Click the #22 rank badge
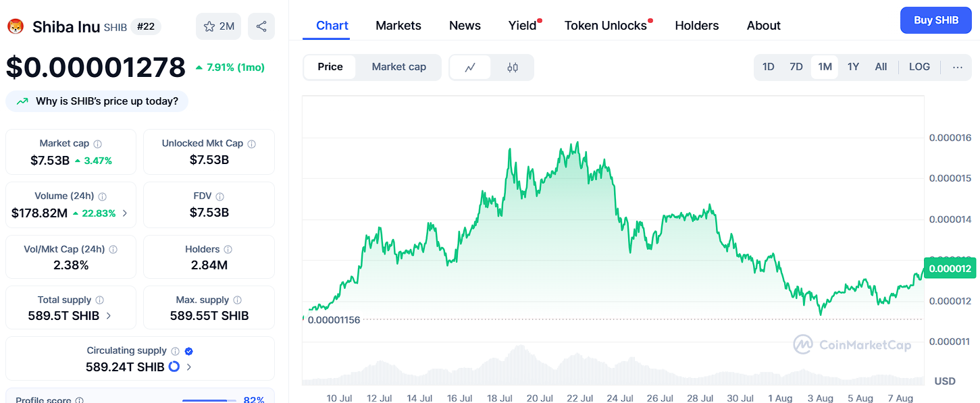The image size is (980, 403). pyautogui.click(x=145, y=27)
